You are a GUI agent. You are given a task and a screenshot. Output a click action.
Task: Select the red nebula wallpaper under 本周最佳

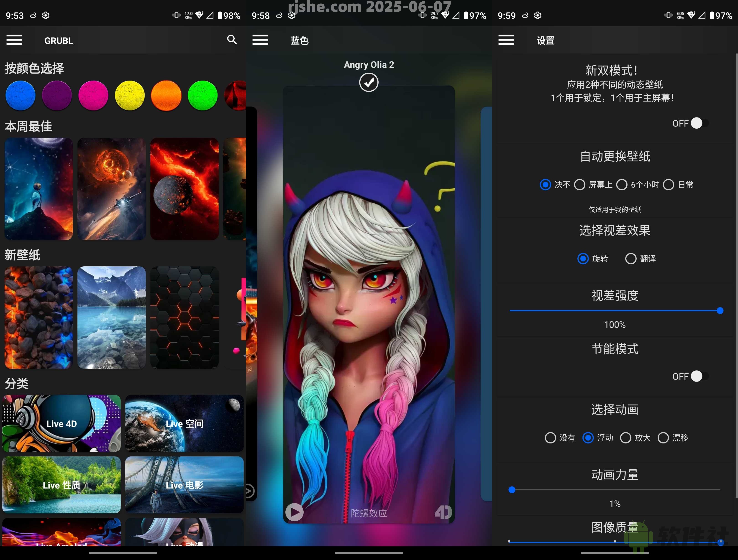[x=184, y=188]
